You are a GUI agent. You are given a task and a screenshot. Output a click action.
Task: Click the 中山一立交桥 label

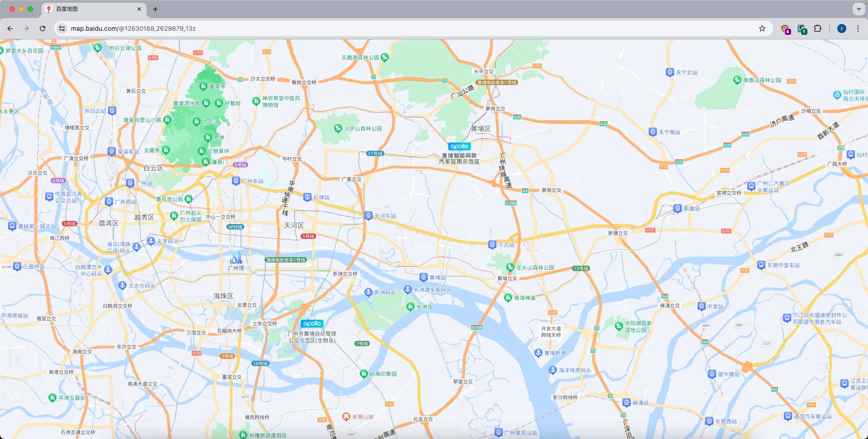221,217
